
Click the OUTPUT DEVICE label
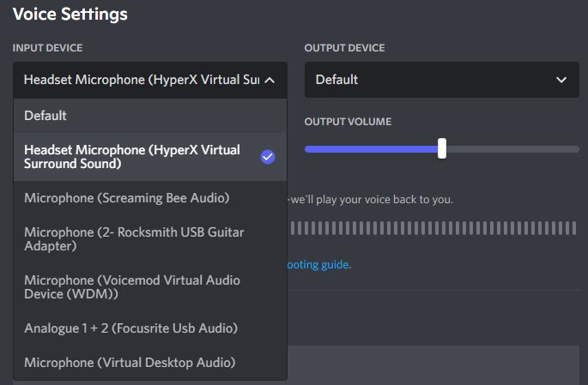pos(344,48)
